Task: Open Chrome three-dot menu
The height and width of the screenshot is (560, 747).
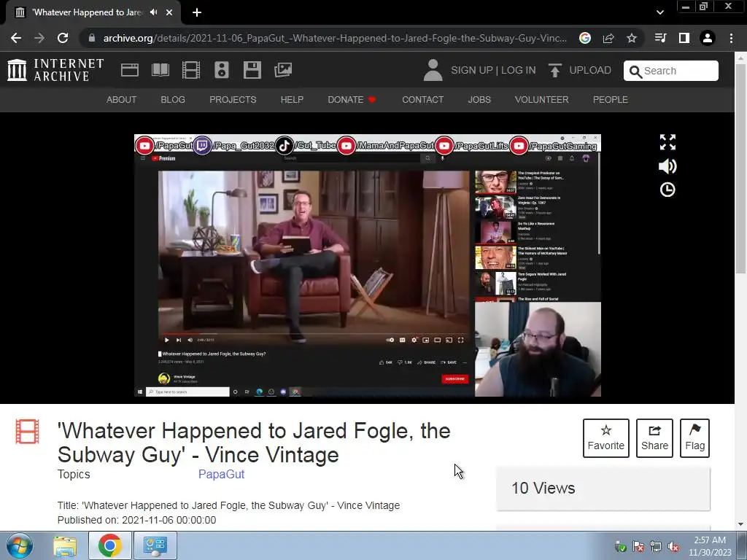Action: tap(731, 38)
